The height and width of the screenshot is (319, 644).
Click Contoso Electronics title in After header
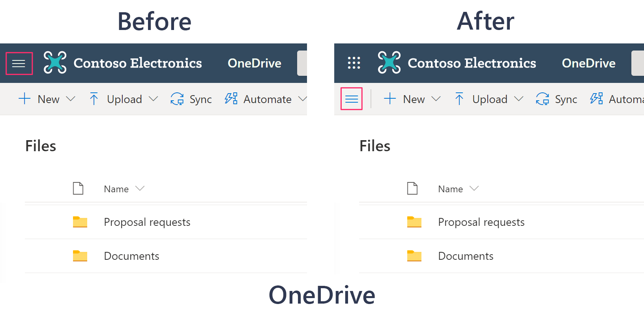472,63
